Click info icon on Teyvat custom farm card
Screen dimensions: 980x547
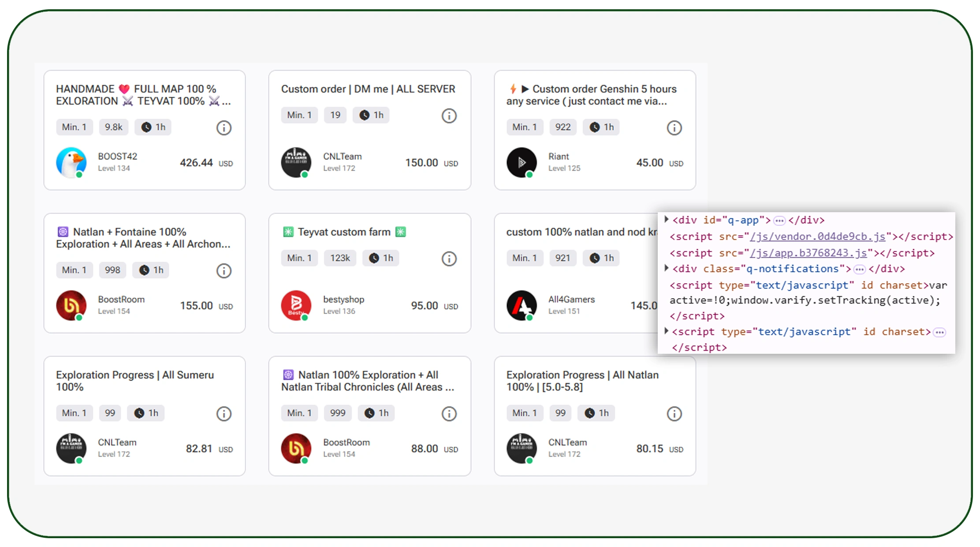click(x=449, y=259)
